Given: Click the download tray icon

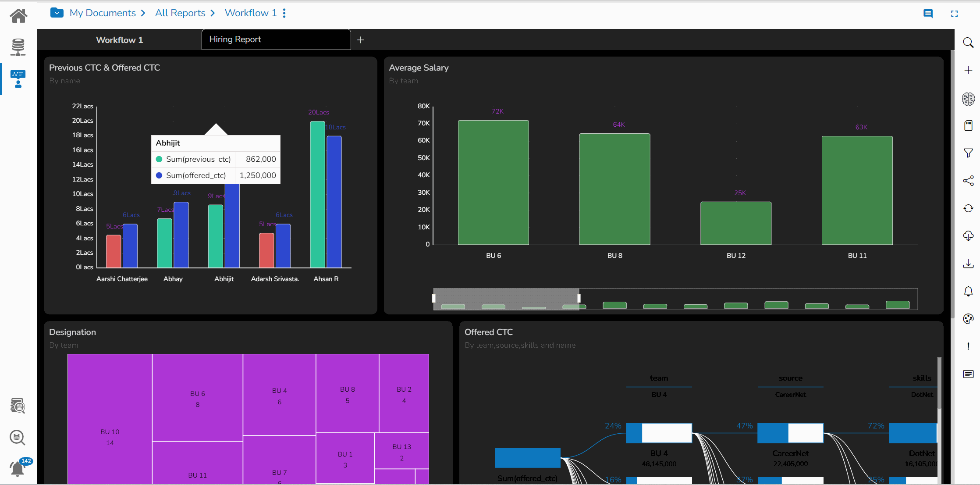Looking at the screenshot, I should [968, 264].
